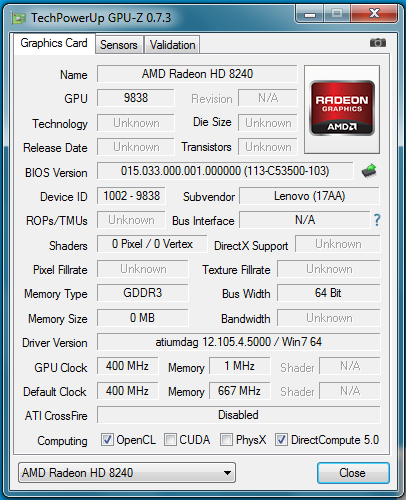This screenshot has height=500, width=406.
Task: Toggle the DirectCompute 5.0 checkbox
Action: click(281, 440)
